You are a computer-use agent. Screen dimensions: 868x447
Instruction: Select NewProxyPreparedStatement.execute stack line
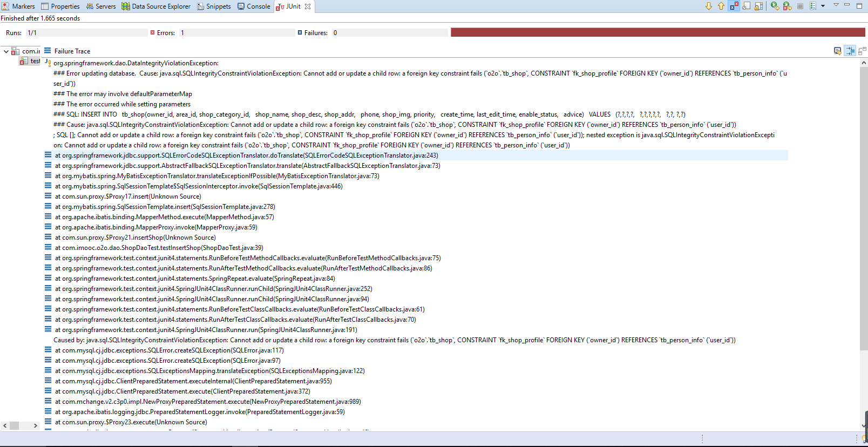point(208,402)
